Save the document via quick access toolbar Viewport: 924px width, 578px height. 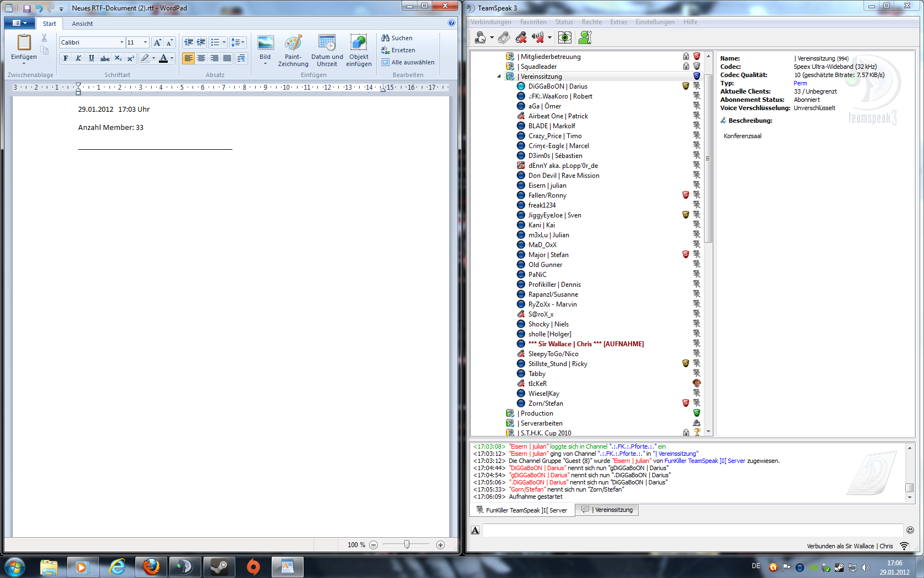pyautogui.click(x=26, y=8)
